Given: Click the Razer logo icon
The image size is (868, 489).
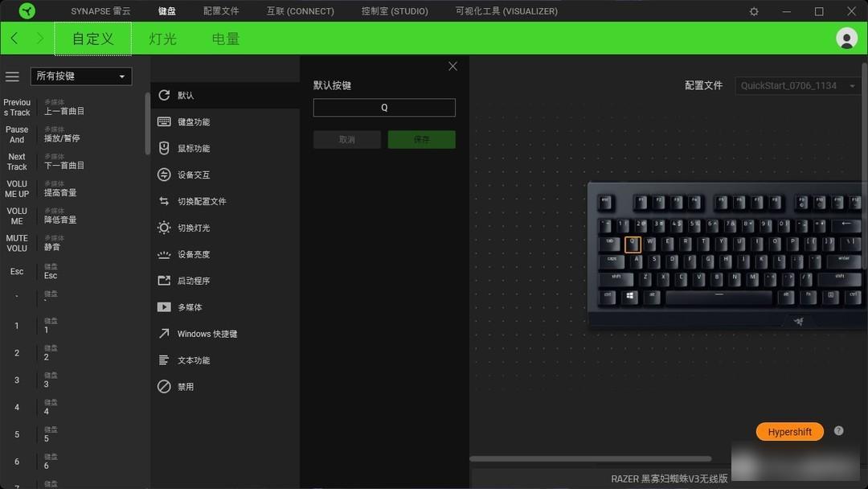Looking at the screenshot, I should pos(27,10).
